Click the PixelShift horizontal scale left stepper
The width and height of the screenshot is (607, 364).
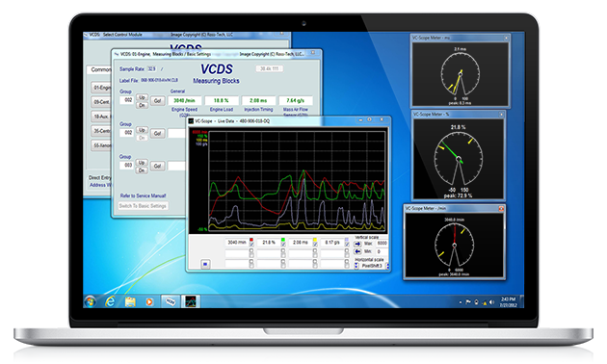[356, 266]
